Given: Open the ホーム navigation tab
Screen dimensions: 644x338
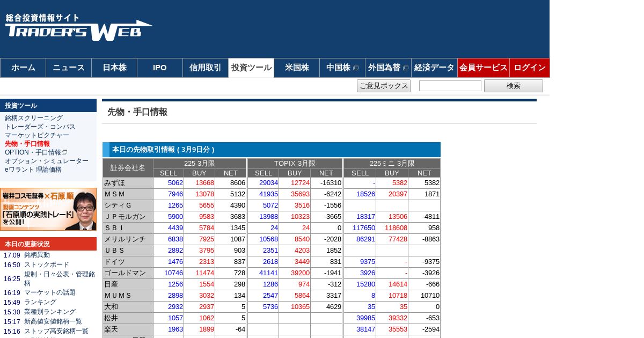Looking at the screenshot, I should (23, 68).
